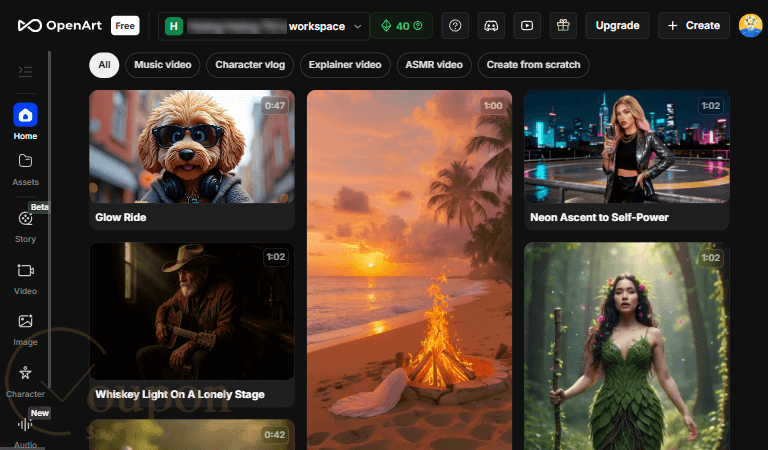Collapse the sidebar menu icon
Screen dimensions: 768x450
tap(25, 71)
